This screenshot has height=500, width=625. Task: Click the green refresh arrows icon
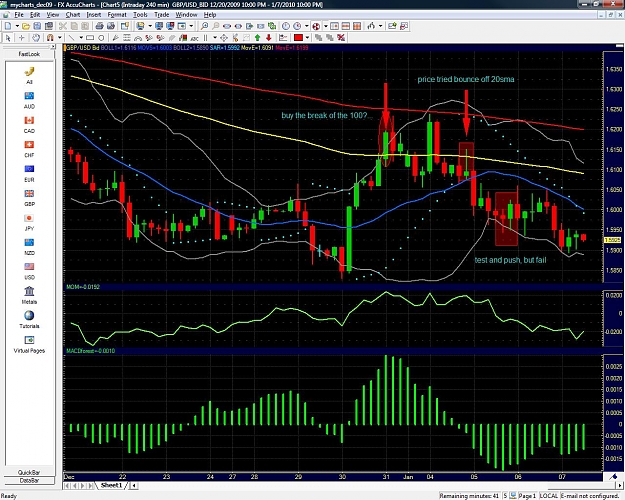click(272, 26)
